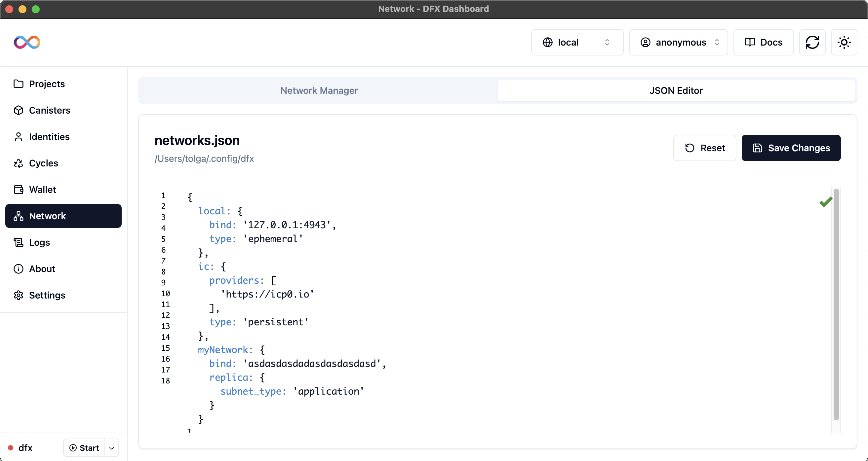Viewport: 868px width, 461px height.
Task: Select the Canisters sidebar icon
Action: click(x=19, y=110)
